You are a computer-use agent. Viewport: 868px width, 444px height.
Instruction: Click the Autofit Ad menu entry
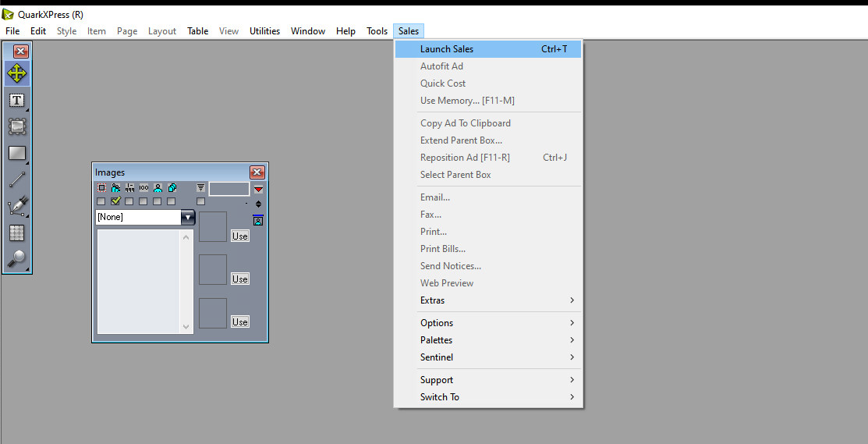pyautogui.click(x=488, y=66)
